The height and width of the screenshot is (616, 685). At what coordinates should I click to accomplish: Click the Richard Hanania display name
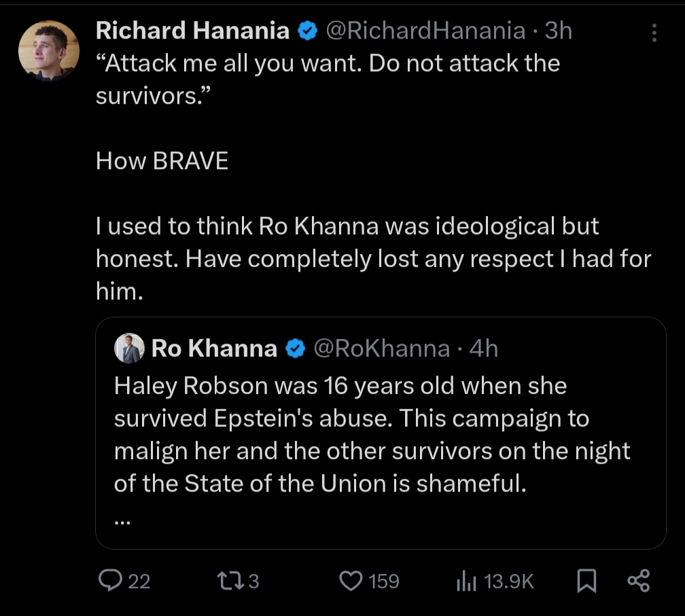pyautogui.click(x=192, y=31)
